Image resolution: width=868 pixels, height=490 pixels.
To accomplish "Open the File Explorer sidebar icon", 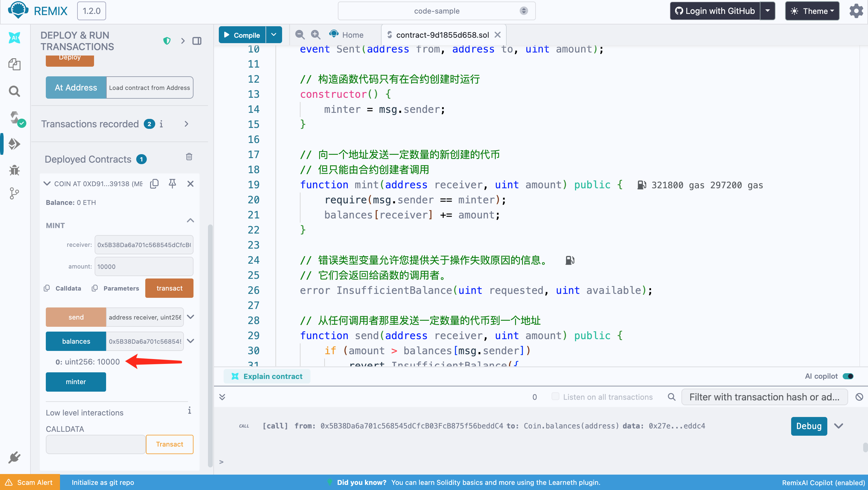I will (14, 64).
